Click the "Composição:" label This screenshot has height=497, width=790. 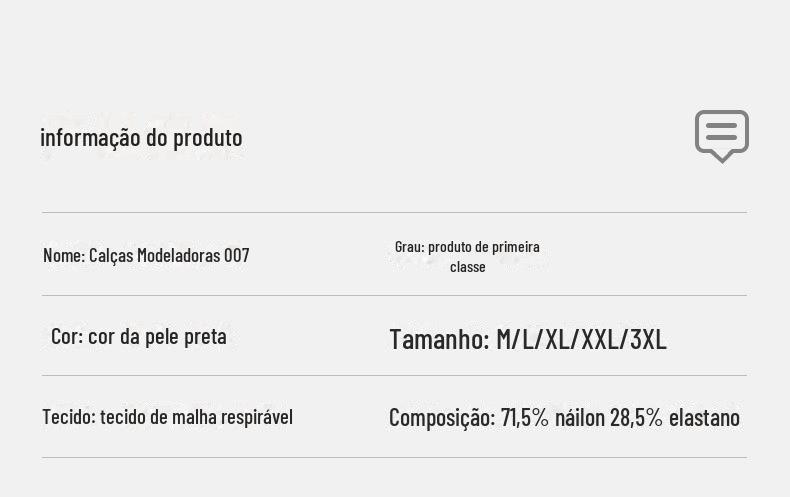(x=442, y=417)
